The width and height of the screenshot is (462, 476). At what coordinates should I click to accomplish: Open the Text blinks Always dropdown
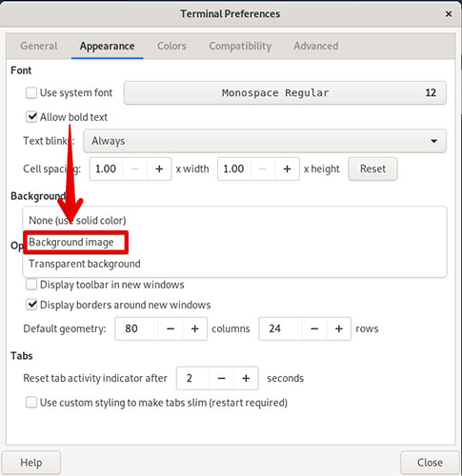coord(265,141)
